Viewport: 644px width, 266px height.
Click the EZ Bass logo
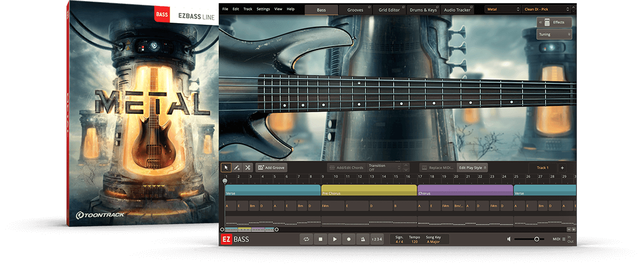click(x=235, y=239)
